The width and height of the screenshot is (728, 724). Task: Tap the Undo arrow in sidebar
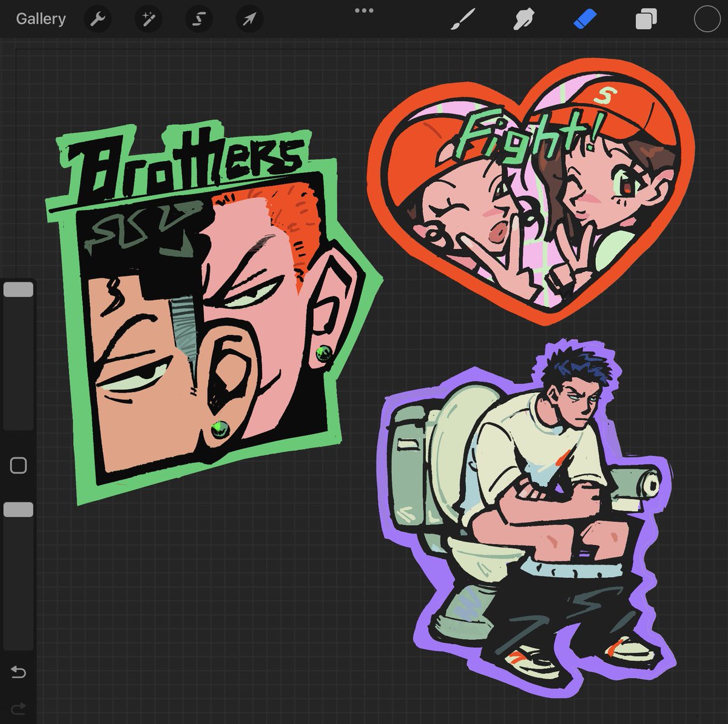point(18,672)
